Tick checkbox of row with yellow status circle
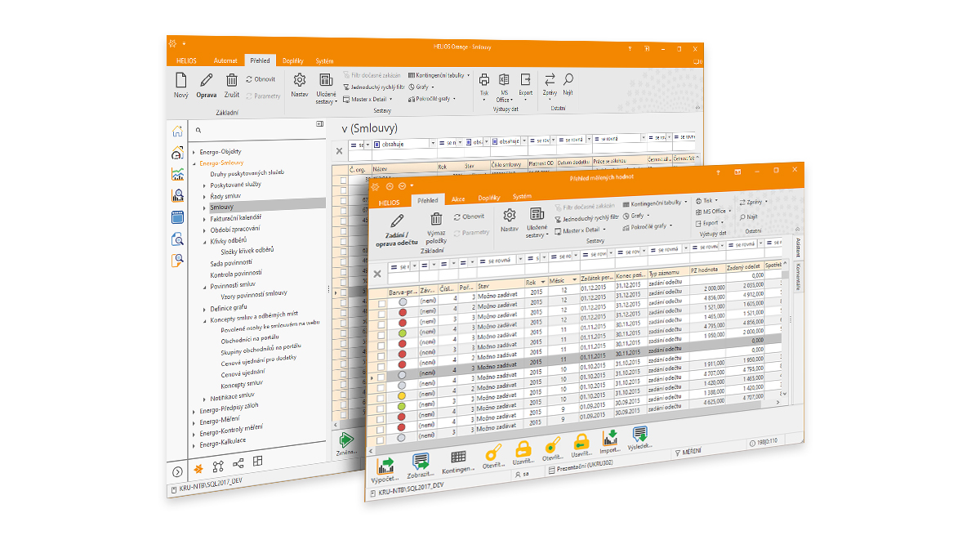Image resolution: width=980 pixels, height=540 pixels. coord(382,397)
